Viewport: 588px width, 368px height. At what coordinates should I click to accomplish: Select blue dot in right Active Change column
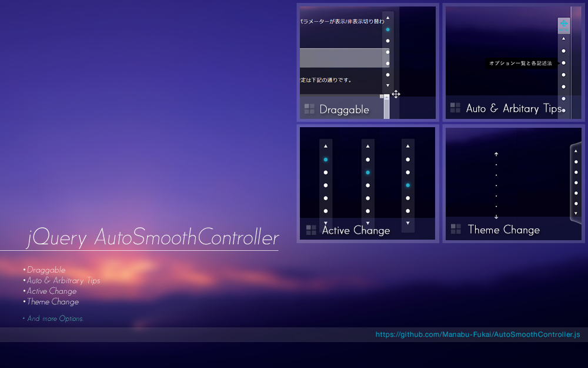[407, 185]
